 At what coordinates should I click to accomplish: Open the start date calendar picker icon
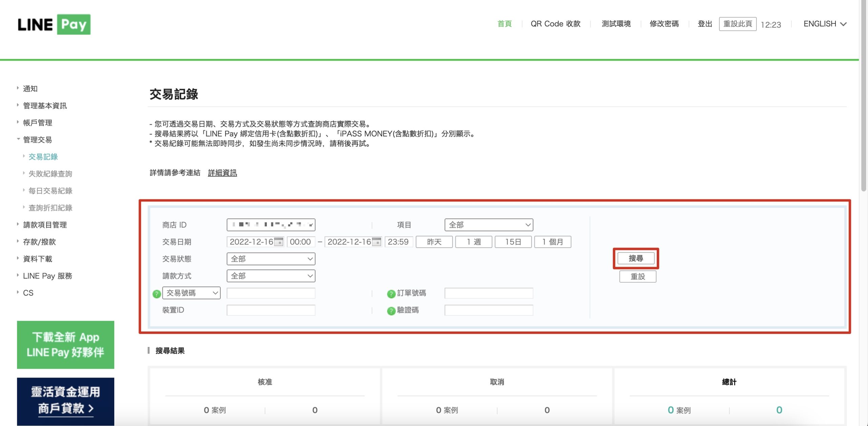[279, 242]
